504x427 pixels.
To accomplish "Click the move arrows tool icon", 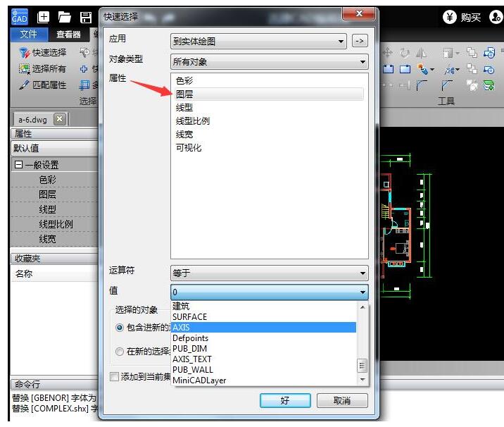I will (x=388, y=52).
